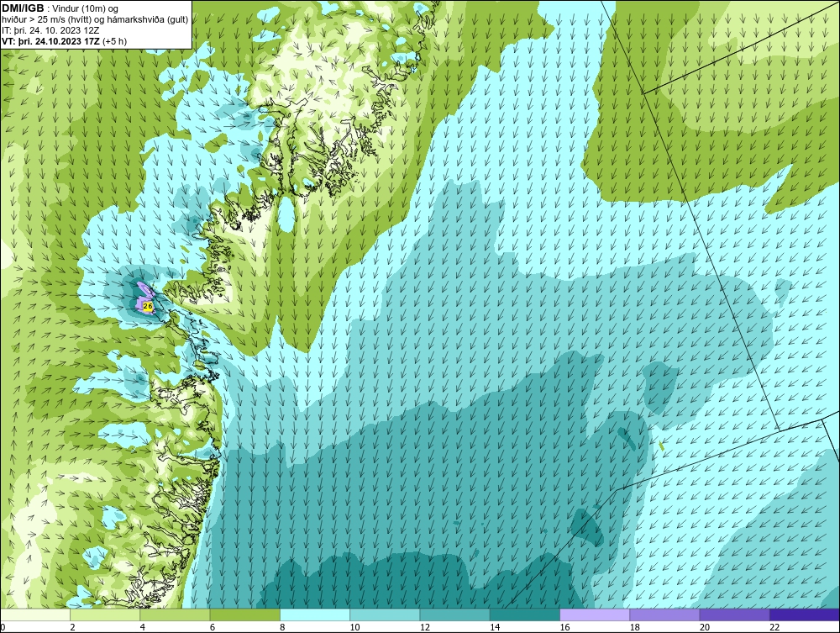Click the 0–2 m/s palest legend color
The image size is (840, 633).
click(34, 615)
